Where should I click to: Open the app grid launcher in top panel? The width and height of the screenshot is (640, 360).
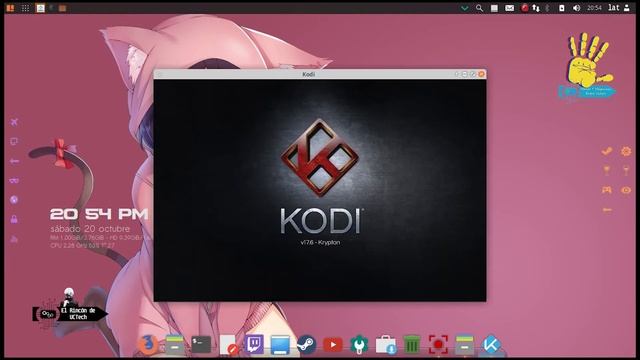(25, 8)
